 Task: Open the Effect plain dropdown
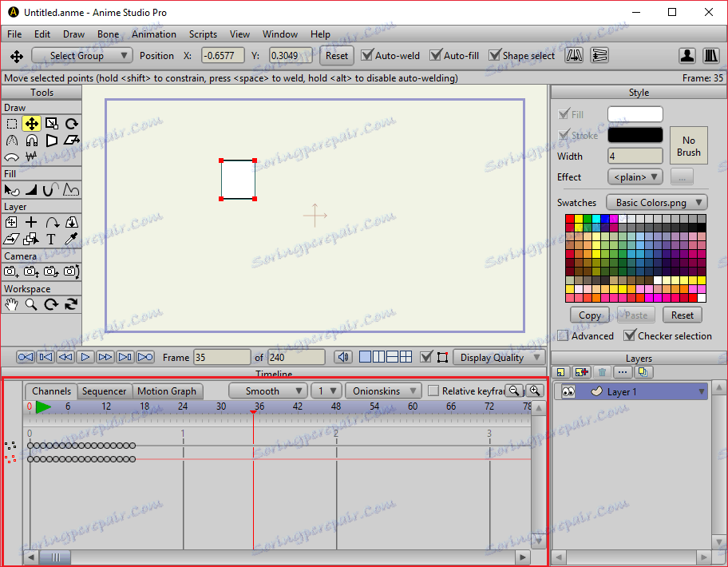635,177
